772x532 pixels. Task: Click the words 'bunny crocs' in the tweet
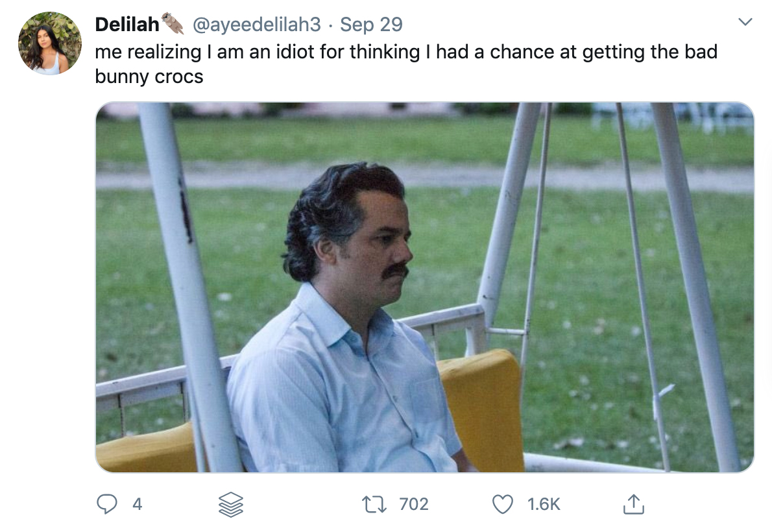[149, 77]
